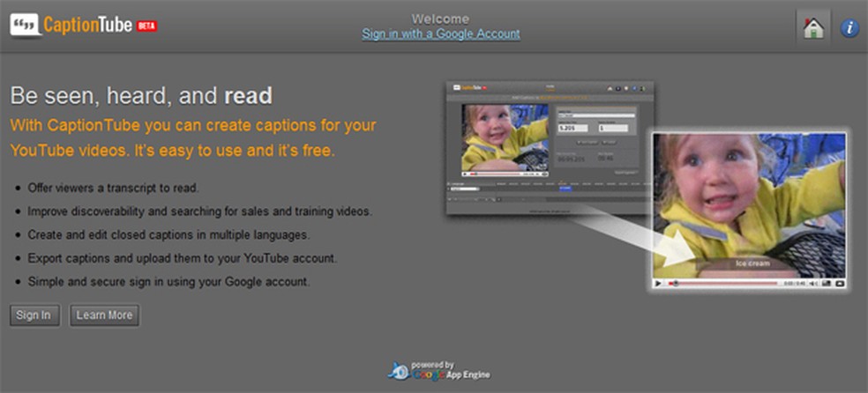This screenshot has width=868, height=393.
Task: Click the BETA badge next to CaptionTube
Action: coord(146,26)
